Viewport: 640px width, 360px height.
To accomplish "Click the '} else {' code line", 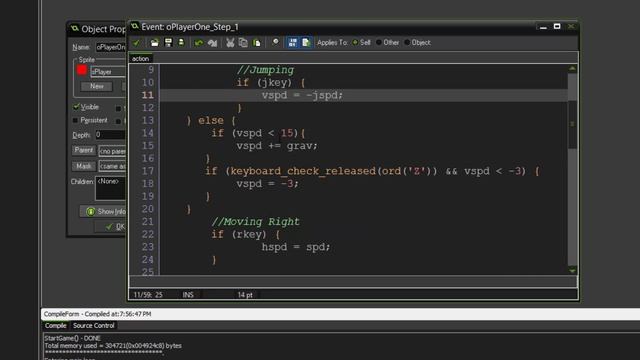I will click(x=211, y=121).
